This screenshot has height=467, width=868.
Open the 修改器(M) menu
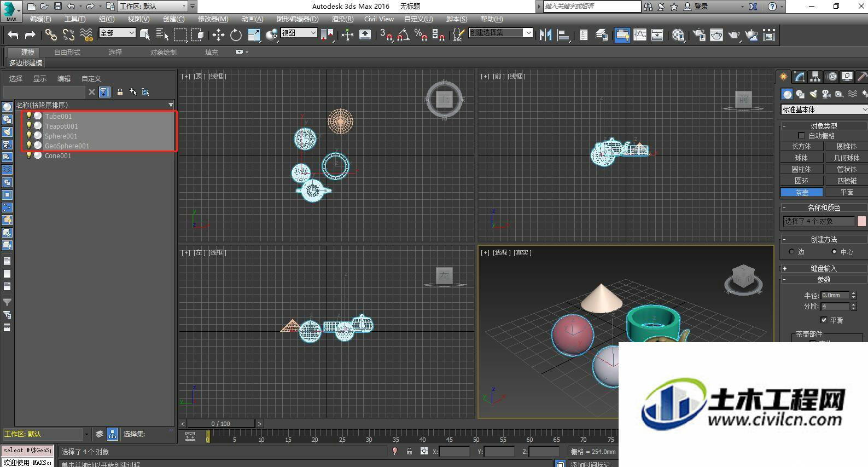(x=213, y=19)
